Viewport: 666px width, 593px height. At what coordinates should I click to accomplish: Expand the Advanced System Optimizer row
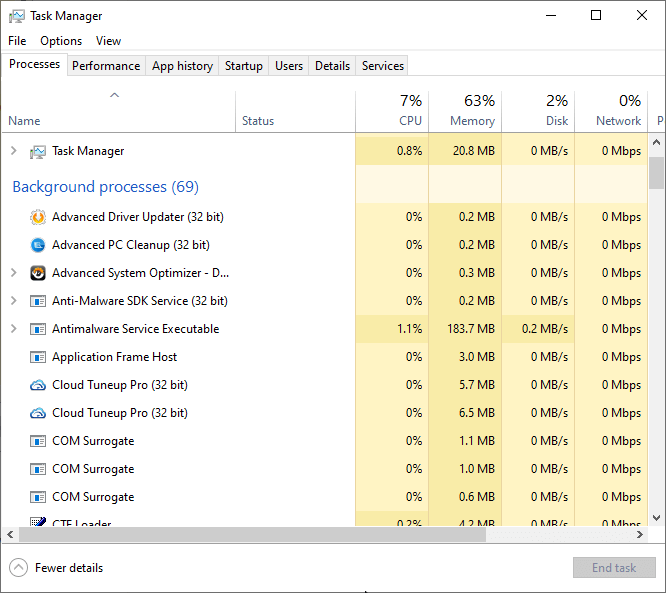[x=14, y=273]
